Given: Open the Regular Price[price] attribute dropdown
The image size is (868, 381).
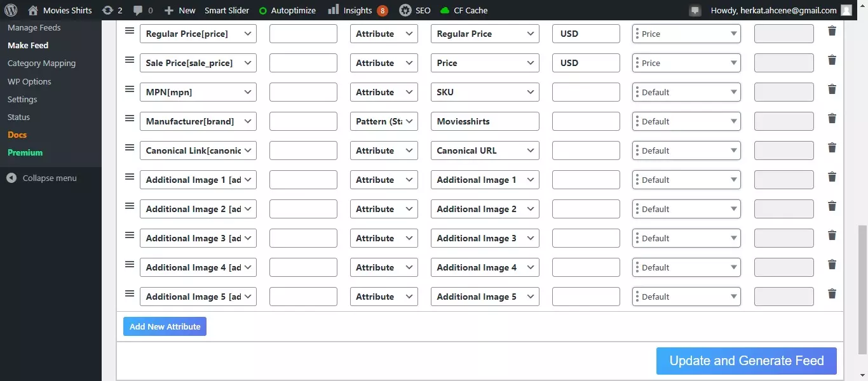Looking at the screenshot, I should [198, 34].
